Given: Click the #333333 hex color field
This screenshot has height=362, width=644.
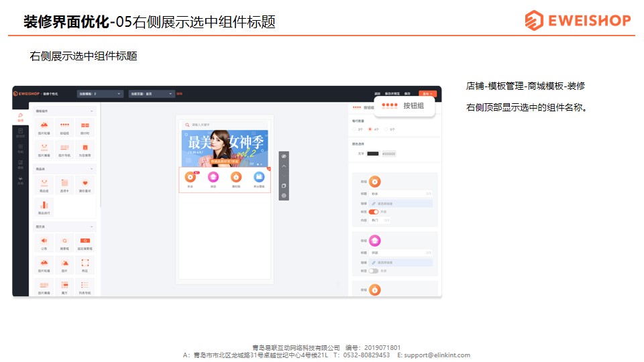Looking at the screenshot, I should pos(389,154).
